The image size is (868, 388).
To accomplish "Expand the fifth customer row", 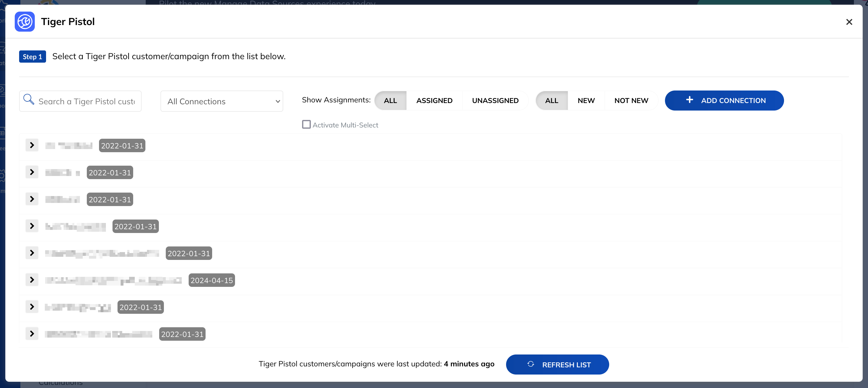I will click(32, 253).
